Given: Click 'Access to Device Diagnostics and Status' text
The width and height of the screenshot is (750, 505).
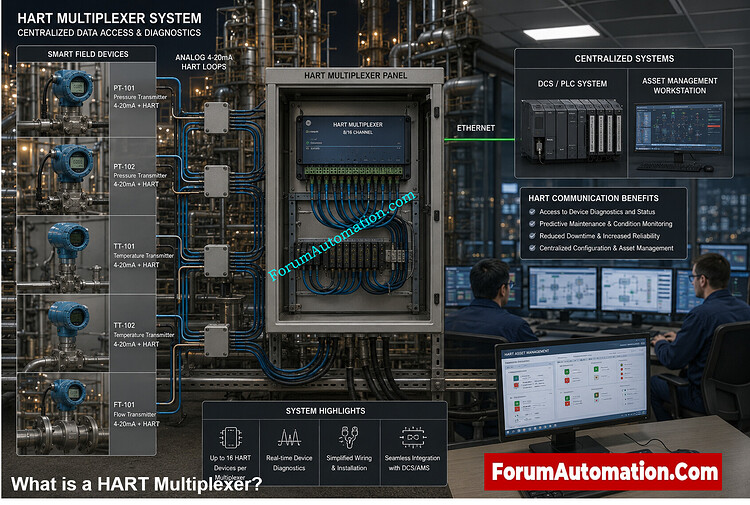Looking at the screenshot, I should 597,211.
